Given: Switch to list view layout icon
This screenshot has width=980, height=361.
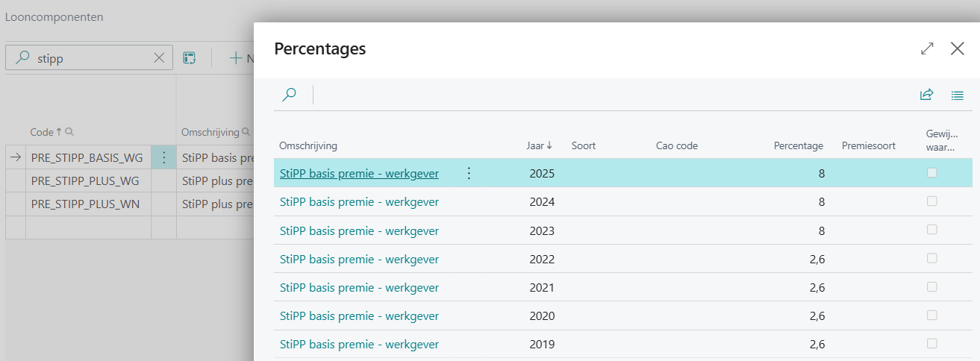Looking at the screenshot, I should click(x=958, y=95).
